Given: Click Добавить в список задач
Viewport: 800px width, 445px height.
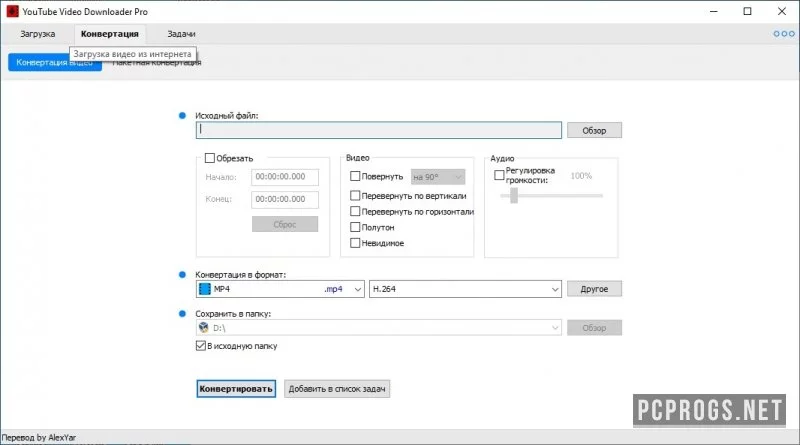Looking at the screenshot, I should pos(337,389).
